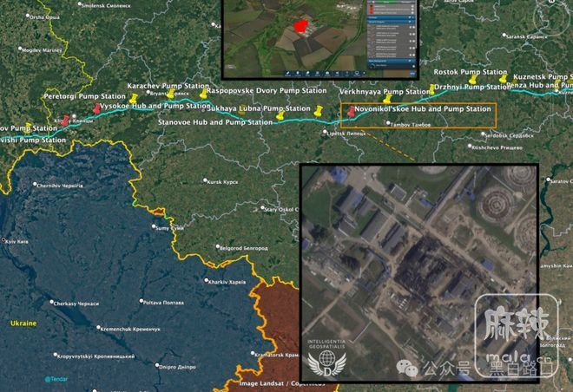Click the yellow pin at Drzhnyi Pump Station
Viewport: 573px width, 392px height.
pyautogui.click(x=431, y=88)
